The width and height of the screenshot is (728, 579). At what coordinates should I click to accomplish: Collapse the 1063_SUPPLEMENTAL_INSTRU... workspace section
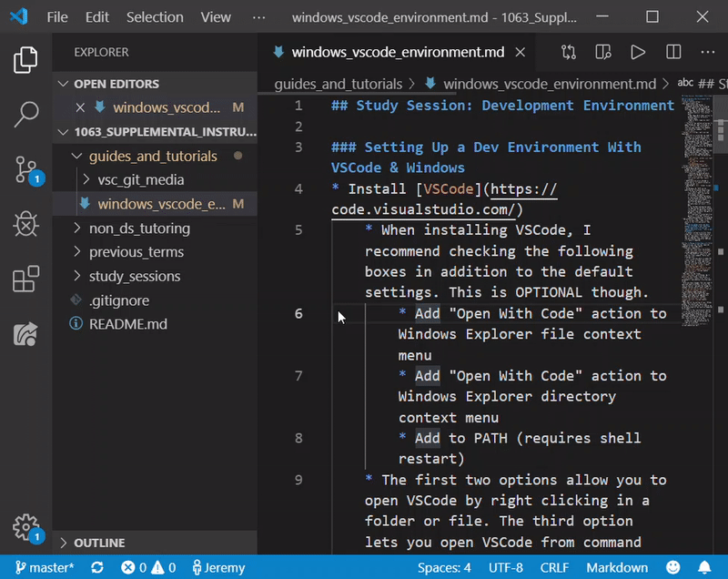coord(63,132)
